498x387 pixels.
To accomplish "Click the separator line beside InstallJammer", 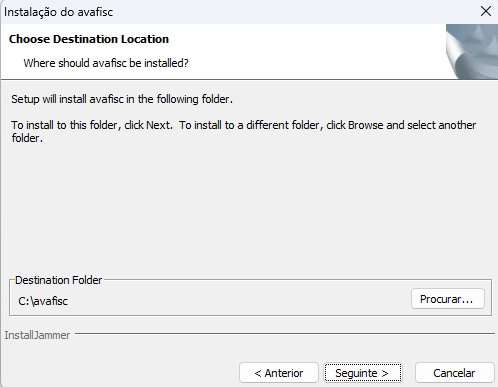I will [x=285, y=333].
